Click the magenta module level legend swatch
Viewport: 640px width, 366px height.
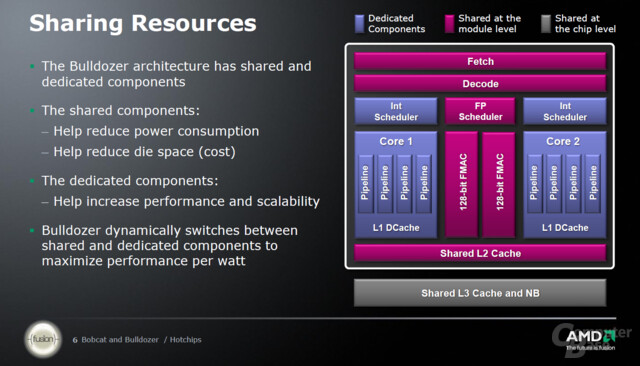[x=449, y=24]
